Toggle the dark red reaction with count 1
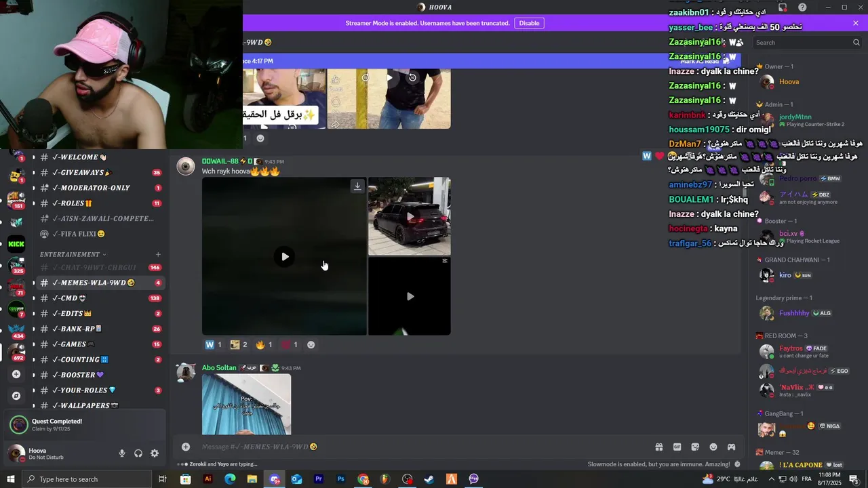 pyautogui.click(x=290, y=344)
